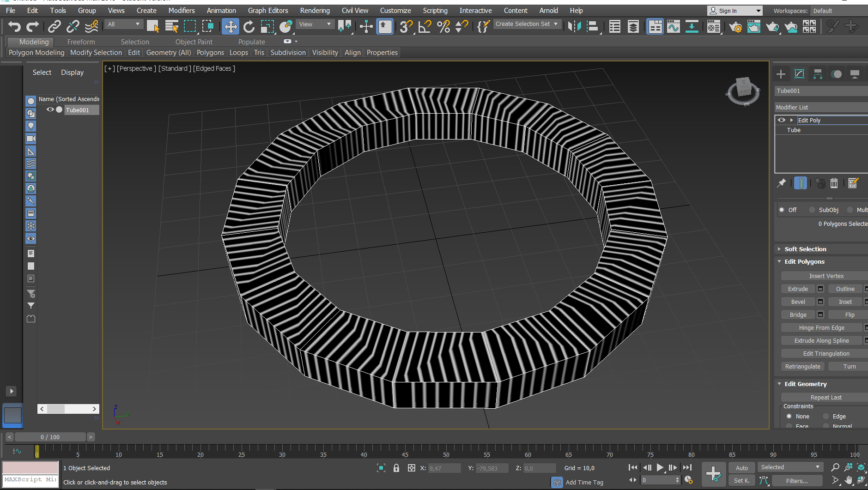Collapse the Edit Geometry rollout
The width and height of the screenshot is (868, 490).
805,384
